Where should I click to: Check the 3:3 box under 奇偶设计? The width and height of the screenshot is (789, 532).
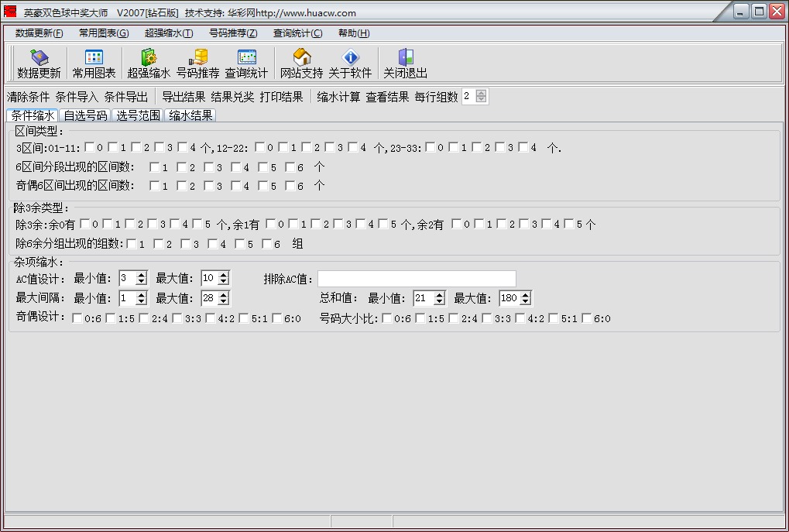(x=177, y=318)
